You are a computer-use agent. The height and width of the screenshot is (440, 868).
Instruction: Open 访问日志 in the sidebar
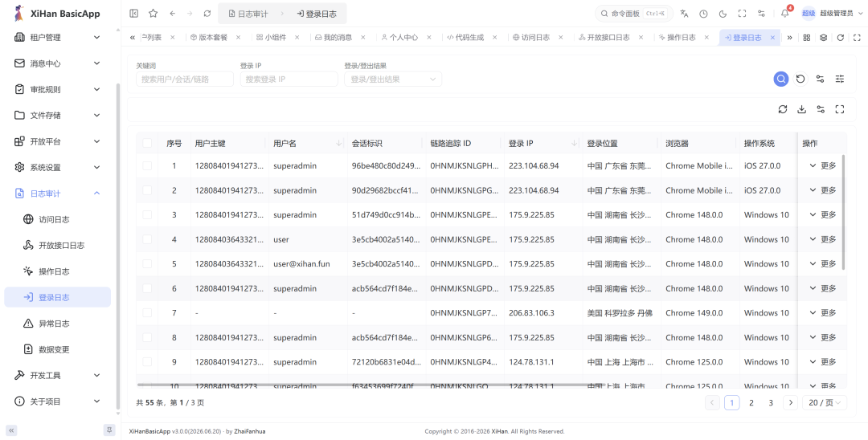58,219
